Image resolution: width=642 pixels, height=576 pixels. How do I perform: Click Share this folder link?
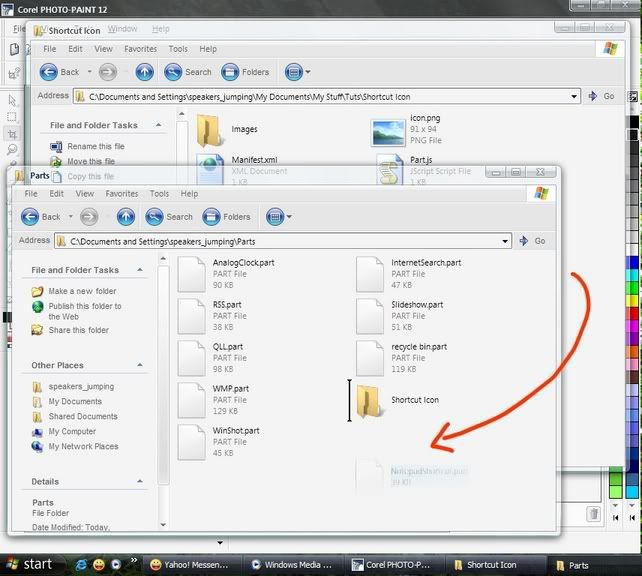click(x=80, y=330)
